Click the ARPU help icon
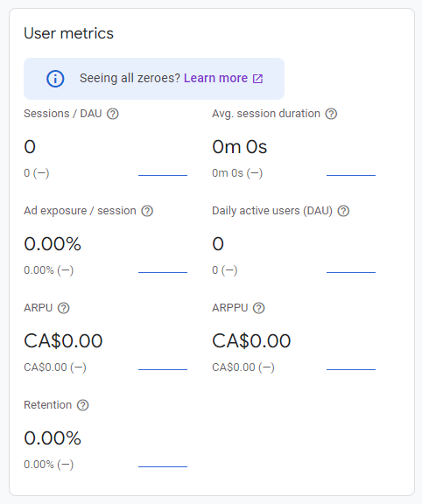Screen dimensions: 422x504 pyautogui.click(x=63, y=308)
